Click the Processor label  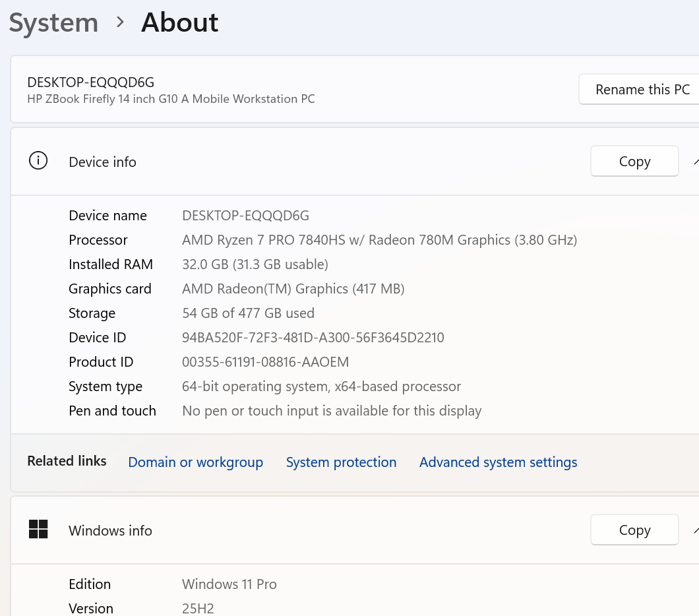click(98, 240)
